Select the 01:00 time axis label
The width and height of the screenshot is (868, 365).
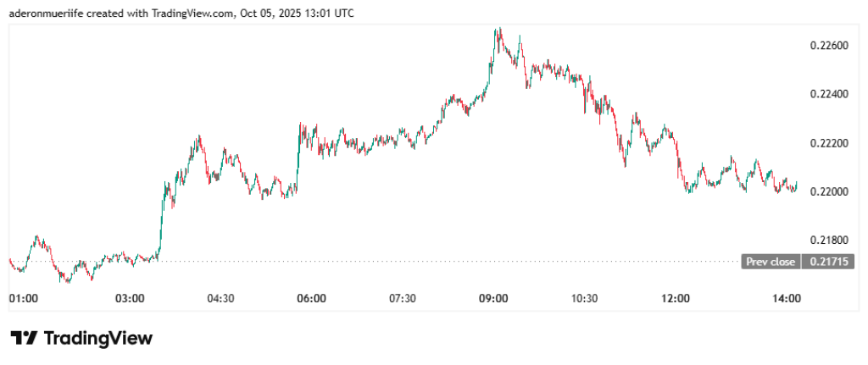point(23,298)
